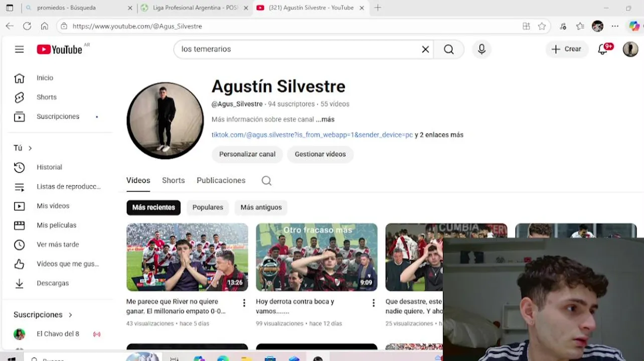Open the 13:26 River video thumbnail
644x361 pixels.
click(x=187, y=257)
